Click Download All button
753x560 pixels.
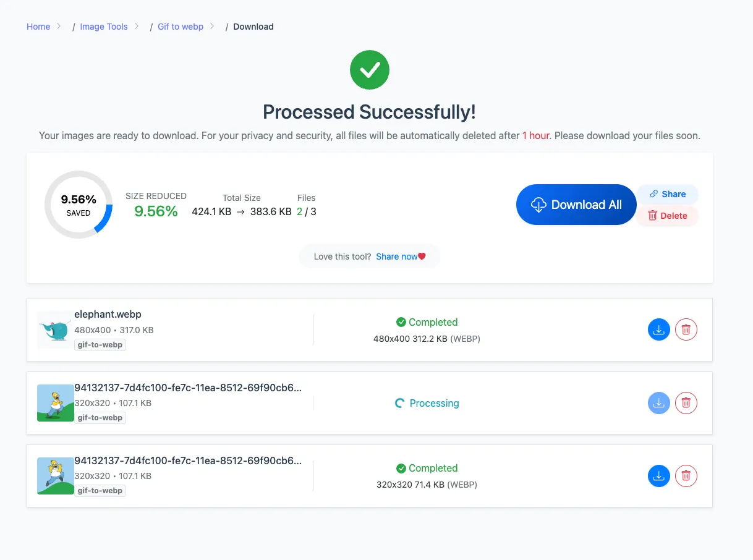[x=576, y=205]
